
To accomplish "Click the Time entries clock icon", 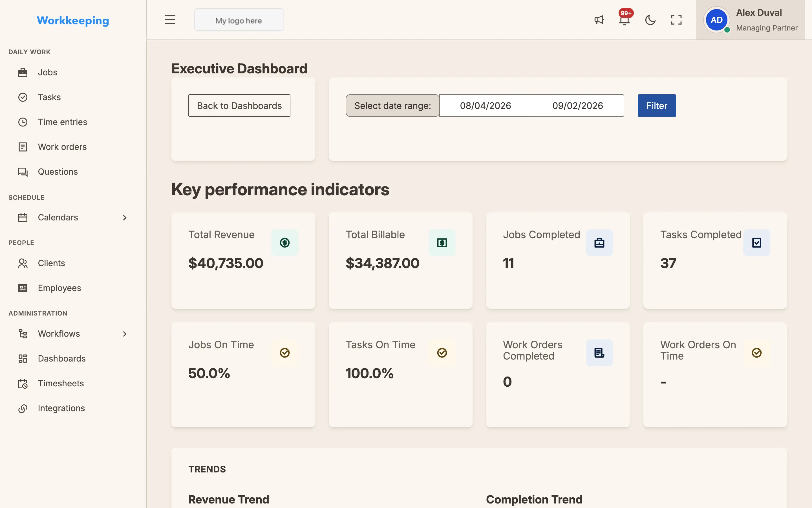I will click(23, 122).
